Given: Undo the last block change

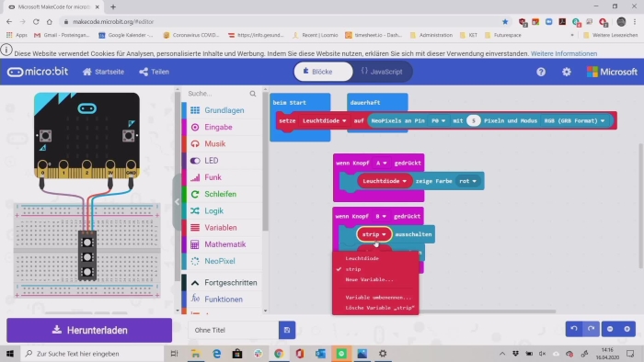Looking at the screenshot, I should pyautogui.click(x=574, y=329).
